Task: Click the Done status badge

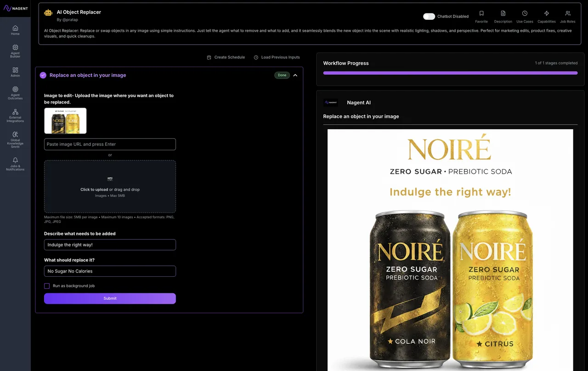Action: [x=282, y=75]
